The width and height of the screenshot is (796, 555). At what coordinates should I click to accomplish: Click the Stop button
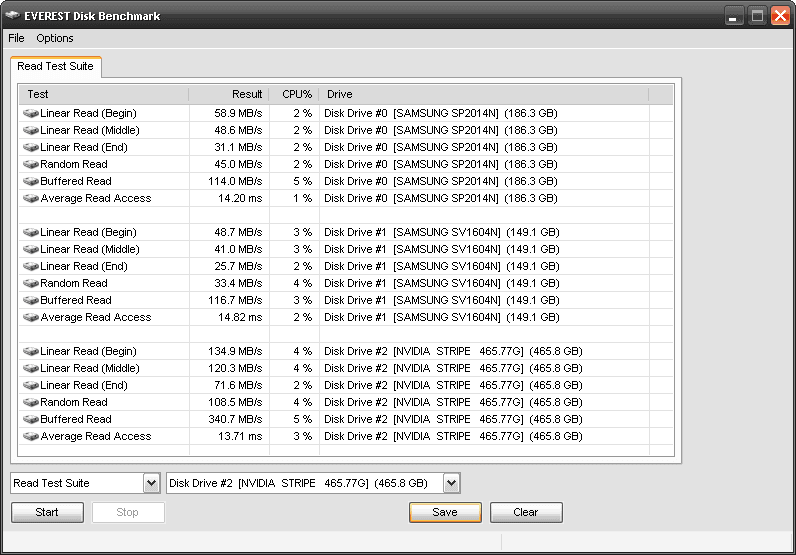pos(128,512)
